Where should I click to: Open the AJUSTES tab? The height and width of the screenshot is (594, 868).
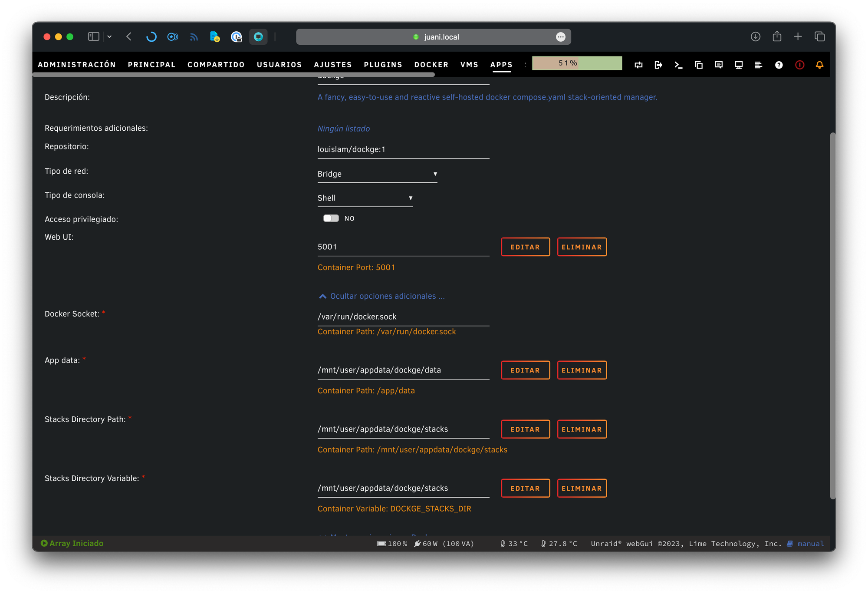pos(333,65)
